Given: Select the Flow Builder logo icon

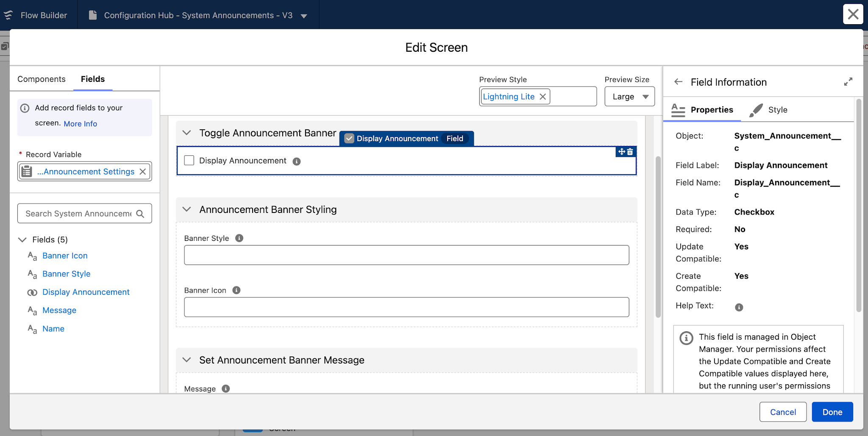Looking at the screenshot, I should pyautogui.click(x=8, y=15).
